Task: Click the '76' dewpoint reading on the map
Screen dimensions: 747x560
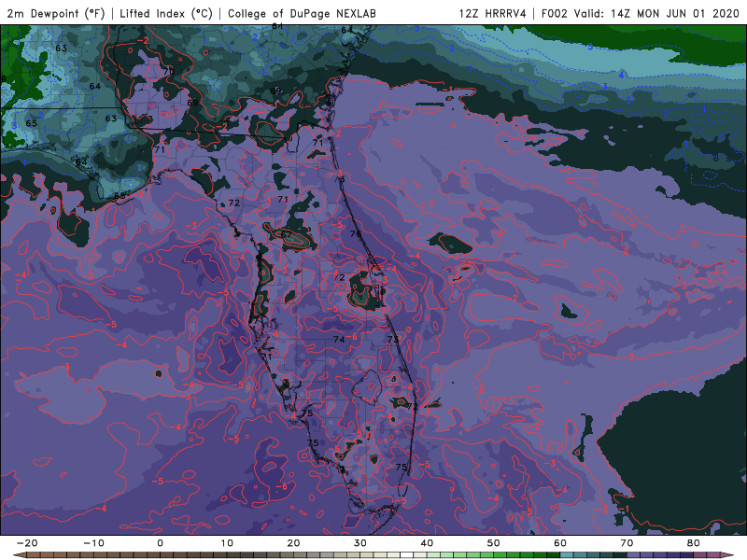Action: coord(356,234)
